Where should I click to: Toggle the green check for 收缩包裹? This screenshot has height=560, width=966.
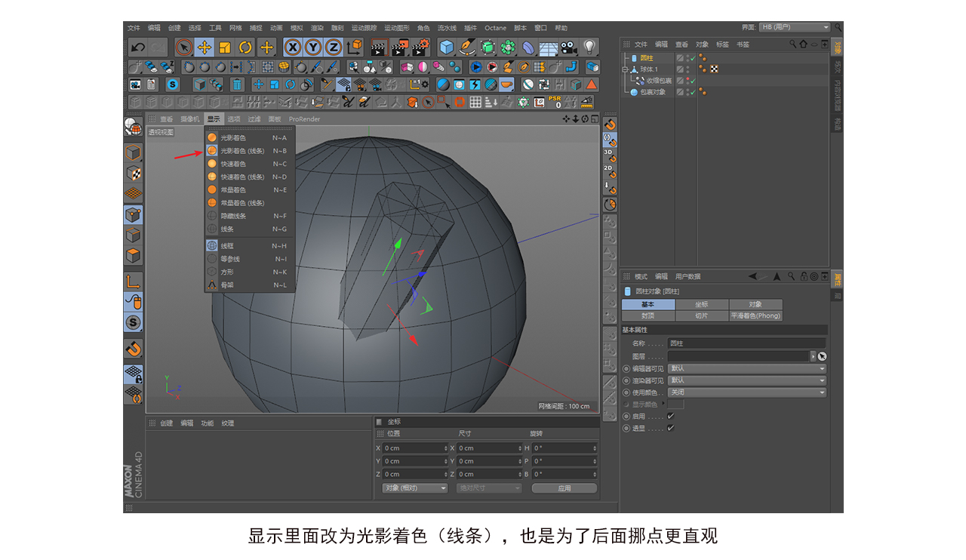692,81
